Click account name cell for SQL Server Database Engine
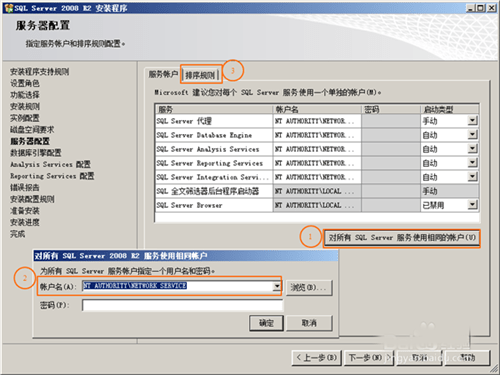 tap(317, 135)
